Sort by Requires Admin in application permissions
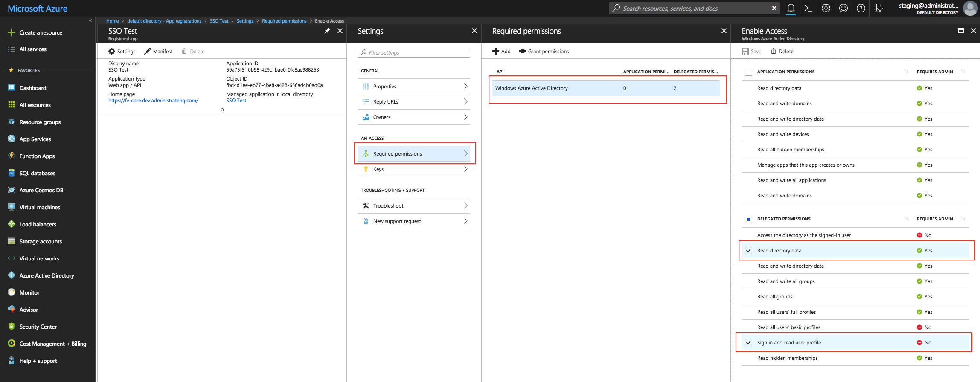 click(963, 72)
